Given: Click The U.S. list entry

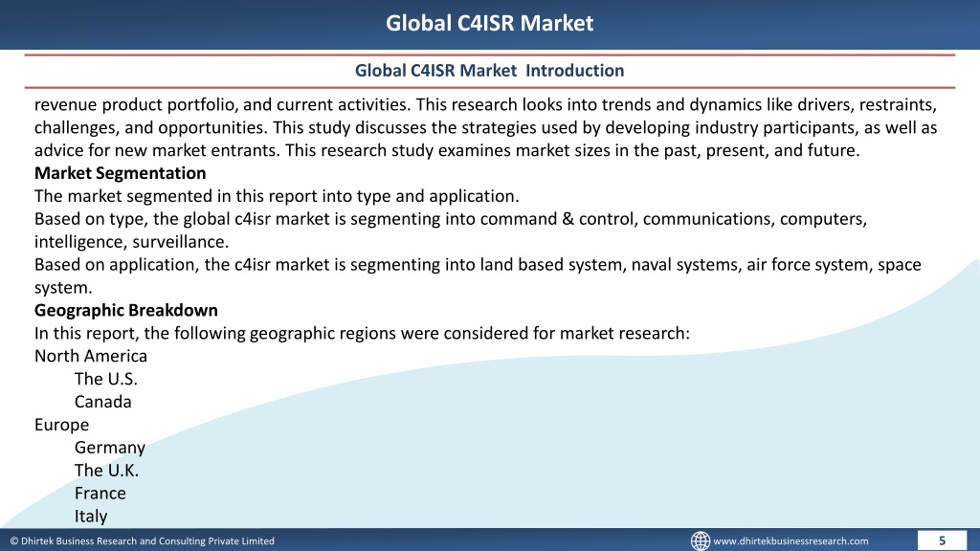Looking at the screenshot, I should (x=105, y=379).
